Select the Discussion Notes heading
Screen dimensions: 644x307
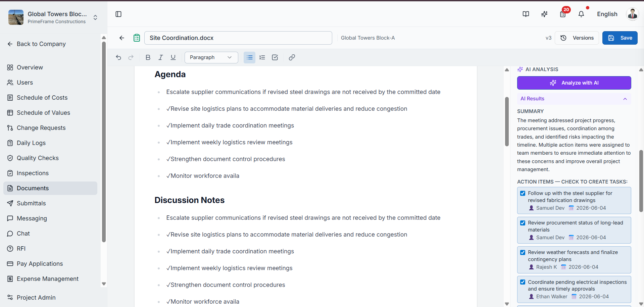coord(190,200)
